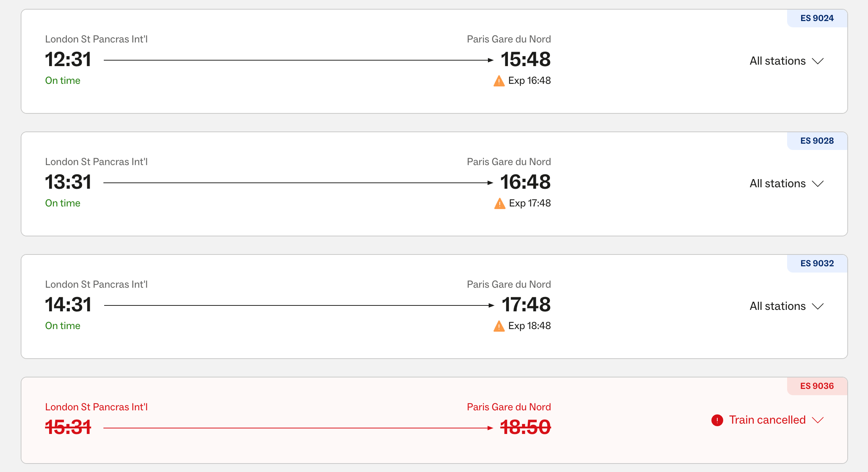This screenshot has height=472, width=868.
Task: Click the delay warning icon beside Exp 18:48
Action: tap(499, 326)
